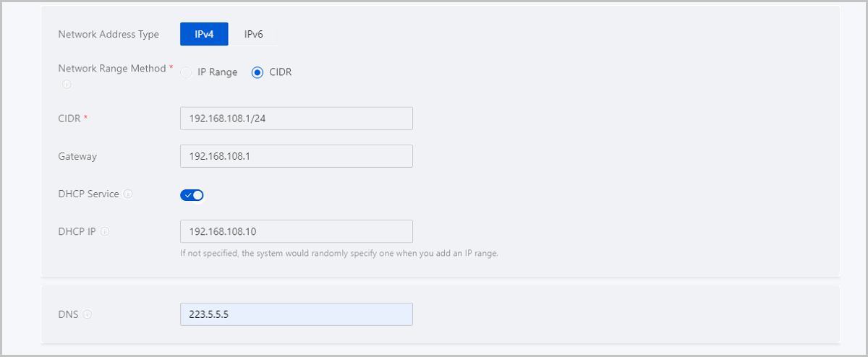Image resolution: width=868 pixels, height=357 pixels.
Task: Click the DHCP Service label
Action: tap(89, 194)
